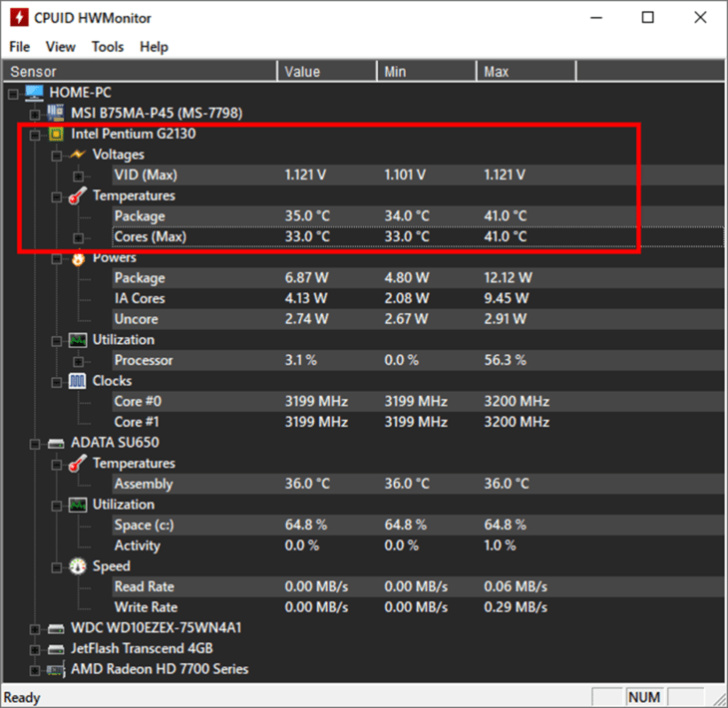The width and height of the screenshot is (728, 708).
Task: Click the ADATA Temperatures thermometer icon
Action: click(x=78, y=464)
